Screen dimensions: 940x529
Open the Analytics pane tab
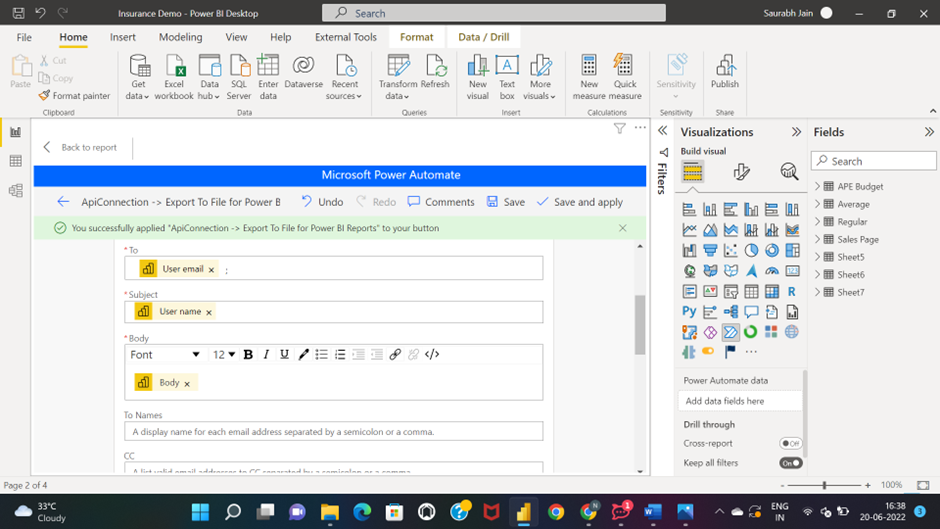789,172
